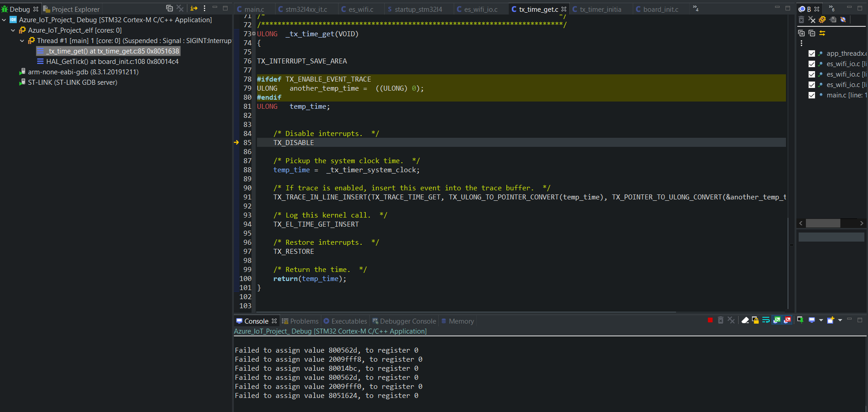868x412 pixels.
Task: Collapse All breakpoints in Breakpoints view
Action: pos(812,33)
